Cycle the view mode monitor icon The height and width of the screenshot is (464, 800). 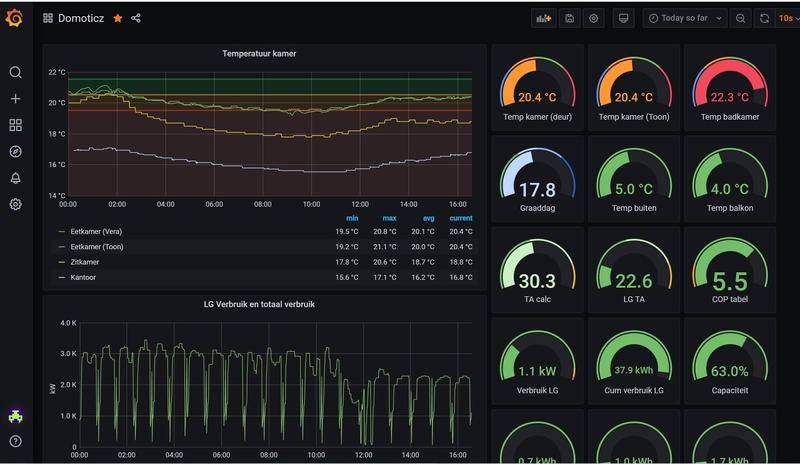point(623,18)
